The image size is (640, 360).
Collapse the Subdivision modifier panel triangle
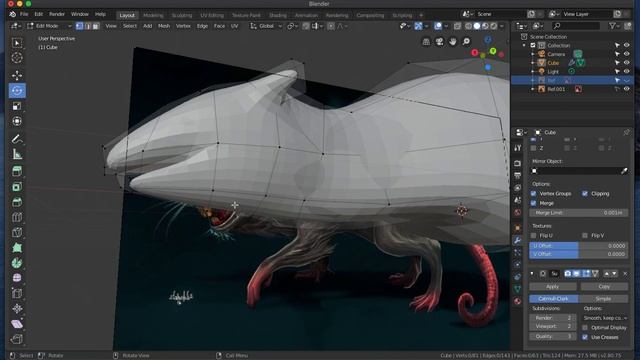pyautogui.click(x=532, y=273)
